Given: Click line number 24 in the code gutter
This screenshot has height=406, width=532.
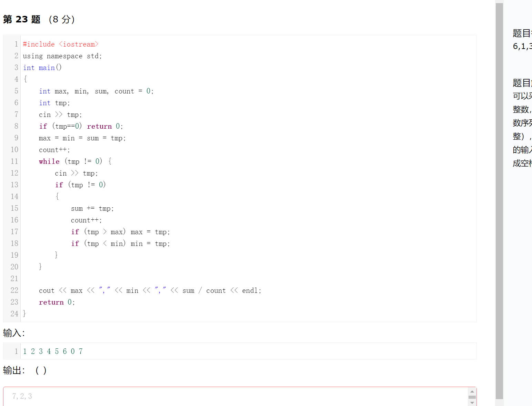Looking at the screenshot, I should (14, 314).
